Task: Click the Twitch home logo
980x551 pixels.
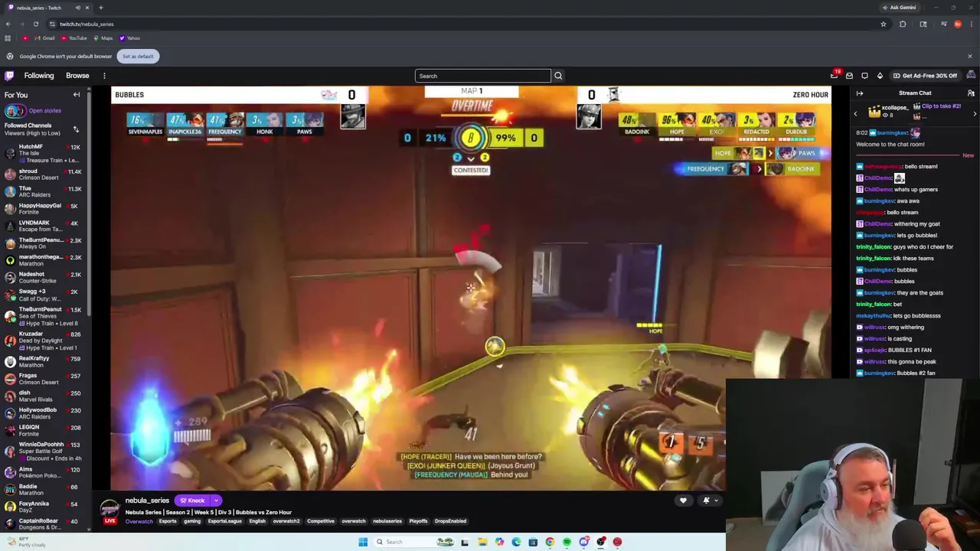Action: (x=9, y=76)
